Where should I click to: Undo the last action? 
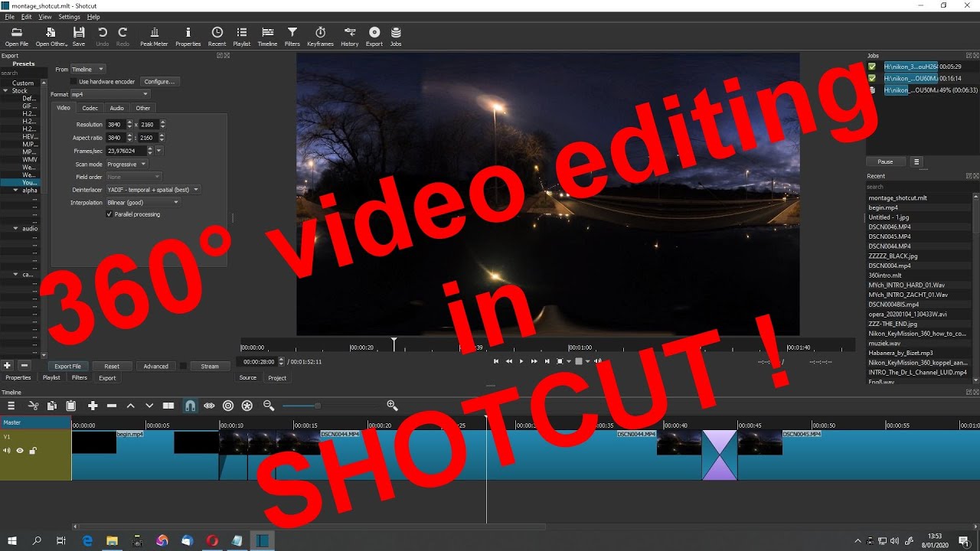pos(102,37)
